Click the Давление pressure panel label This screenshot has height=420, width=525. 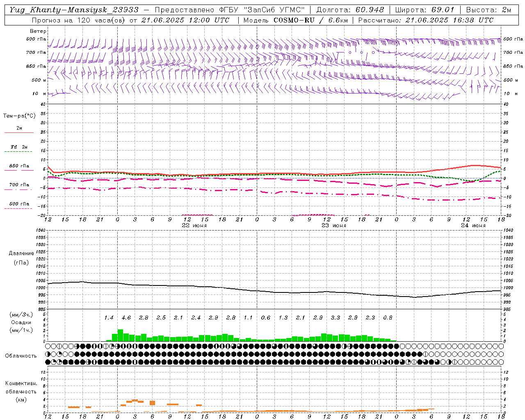click(x=21, y=253)
